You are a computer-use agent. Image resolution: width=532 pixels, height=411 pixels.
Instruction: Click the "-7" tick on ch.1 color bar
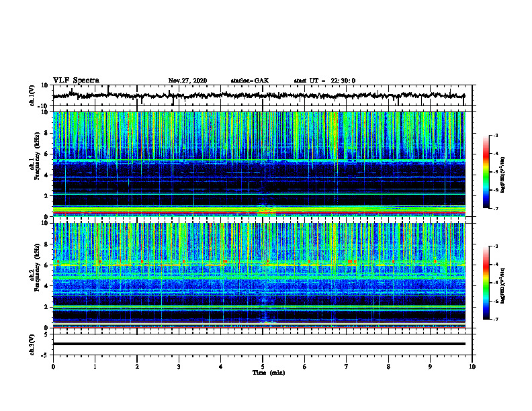click(x=496, y=208)
